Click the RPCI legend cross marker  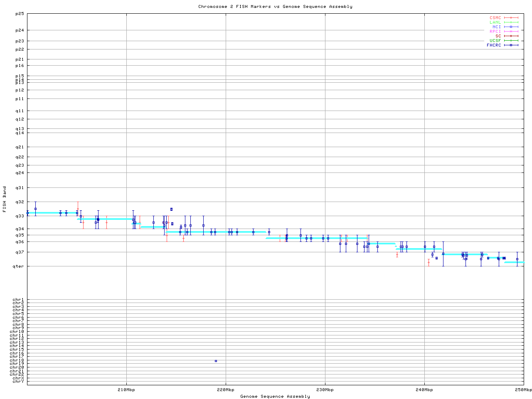click(511, 32)
